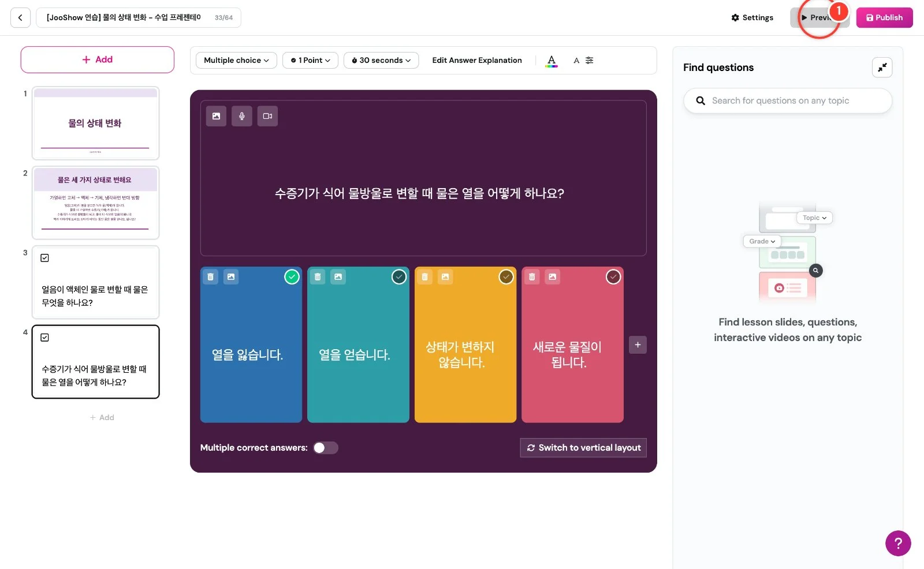This screenshot has width=924, height=569.
Task: Add image to red answer option
Action: pos(553,277)
